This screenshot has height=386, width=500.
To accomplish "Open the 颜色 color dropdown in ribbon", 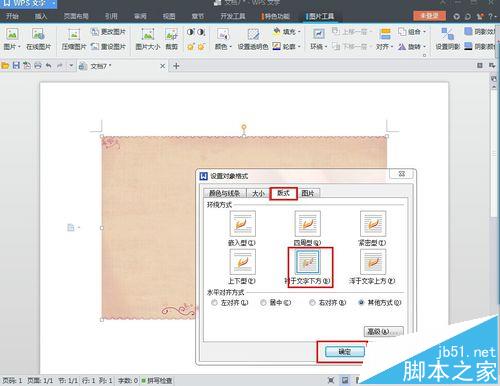I will tap(223, 39).
